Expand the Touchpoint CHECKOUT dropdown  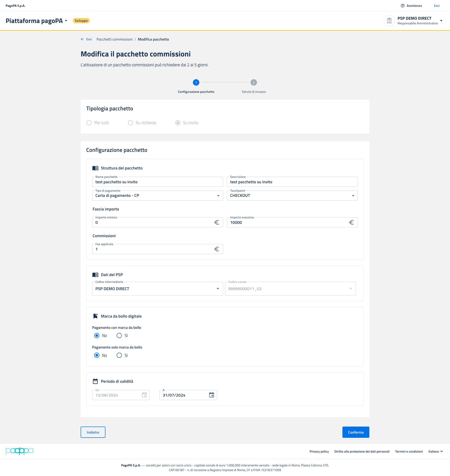292,195
